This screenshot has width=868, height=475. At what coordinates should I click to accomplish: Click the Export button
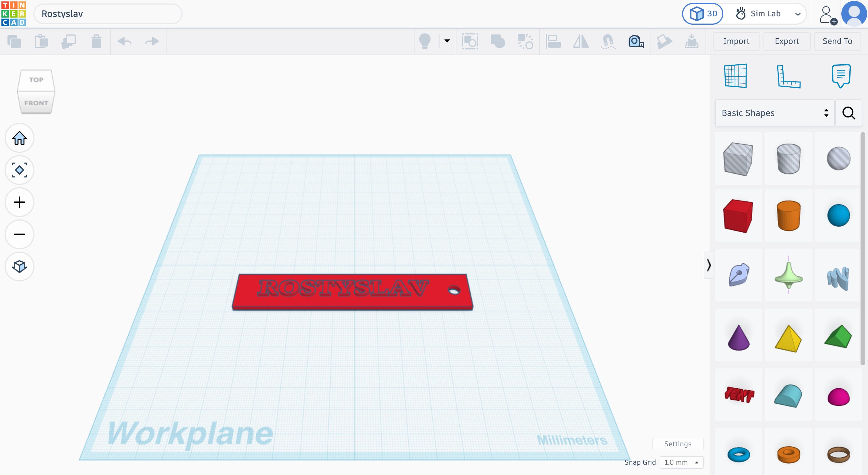tap(787, 41)
